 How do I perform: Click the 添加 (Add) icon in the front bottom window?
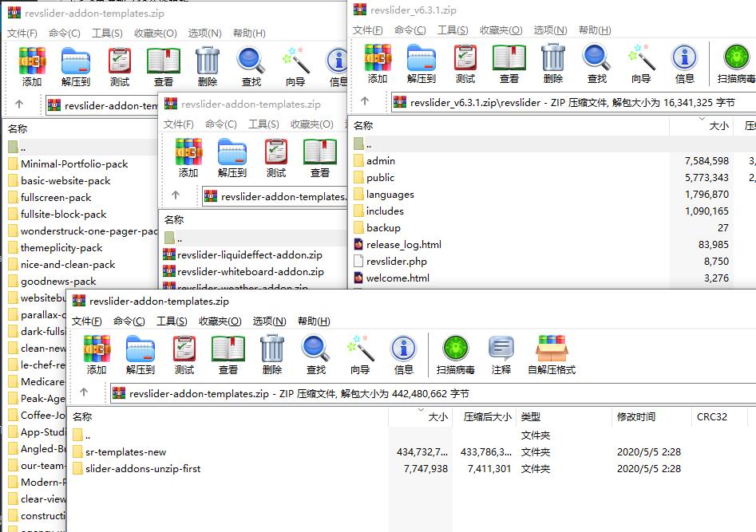[x=97, y=355]
